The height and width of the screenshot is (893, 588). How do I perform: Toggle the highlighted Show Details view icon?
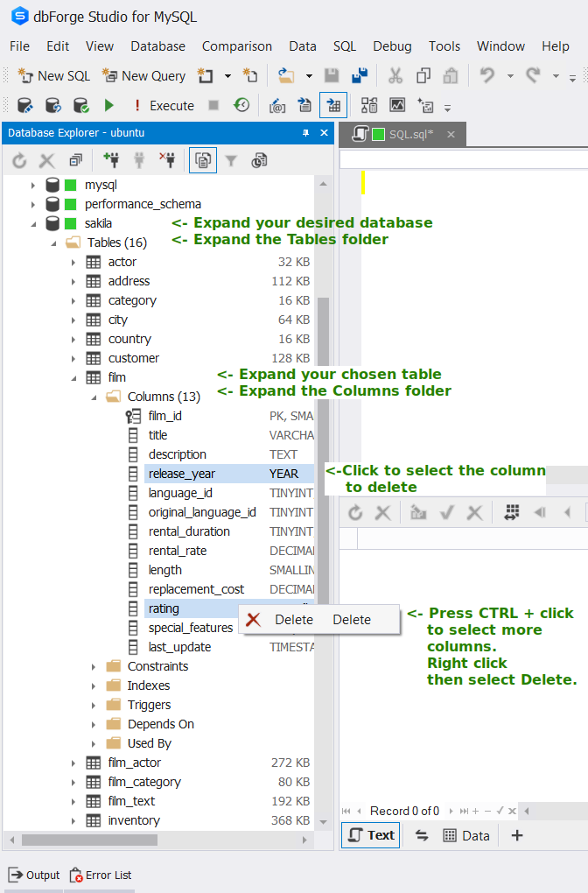point(203,160)
